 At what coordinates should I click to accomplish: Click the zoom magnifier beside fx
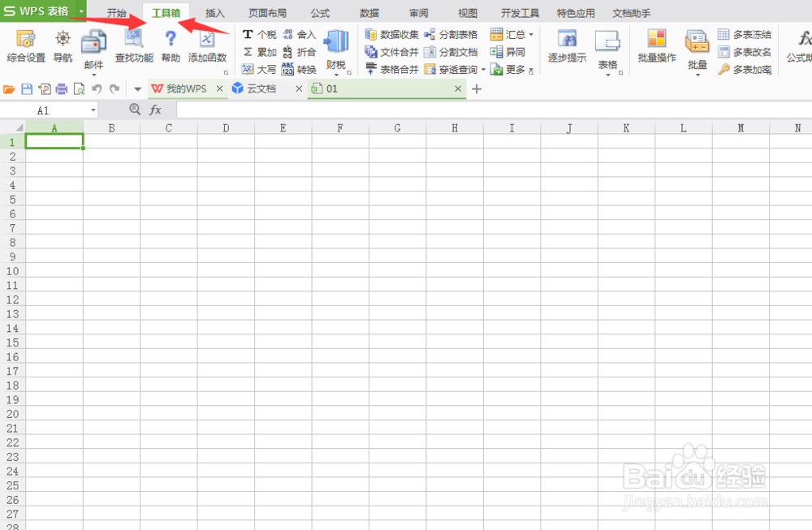tap(135, 110)
